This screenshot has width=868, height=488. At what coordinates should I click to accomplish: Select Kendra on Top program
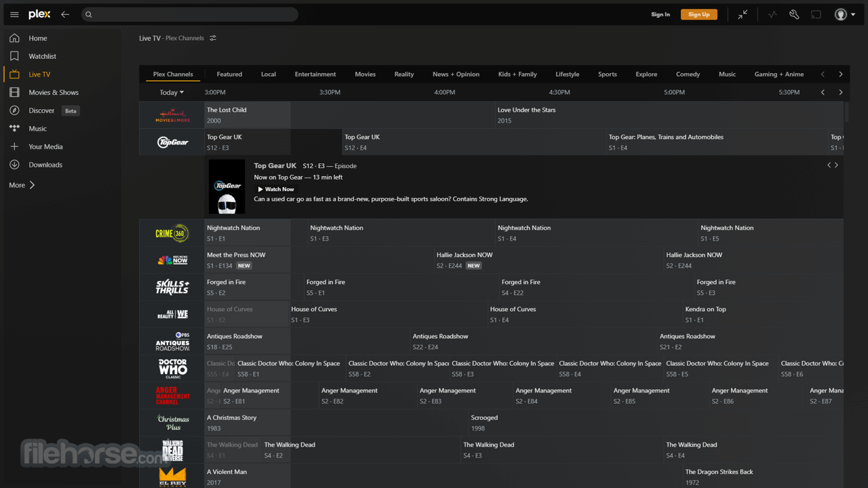pos(764,314)
